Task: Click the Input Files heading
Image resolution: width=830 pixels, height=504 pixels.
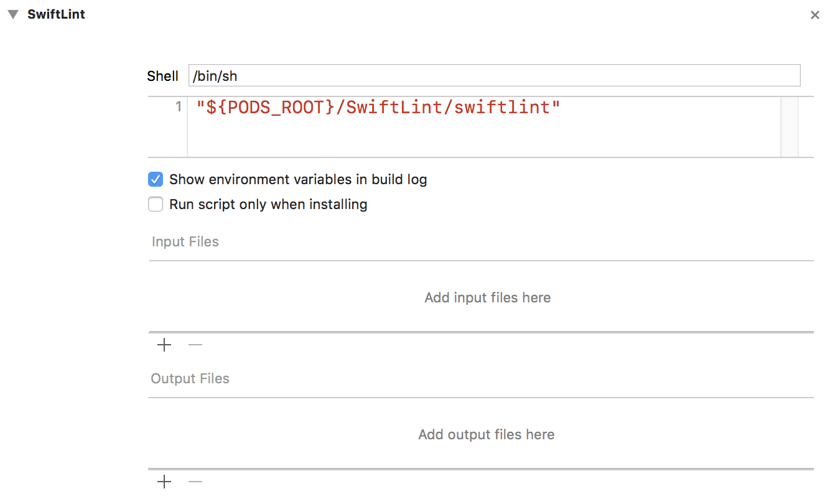Action: click(185, 241)
